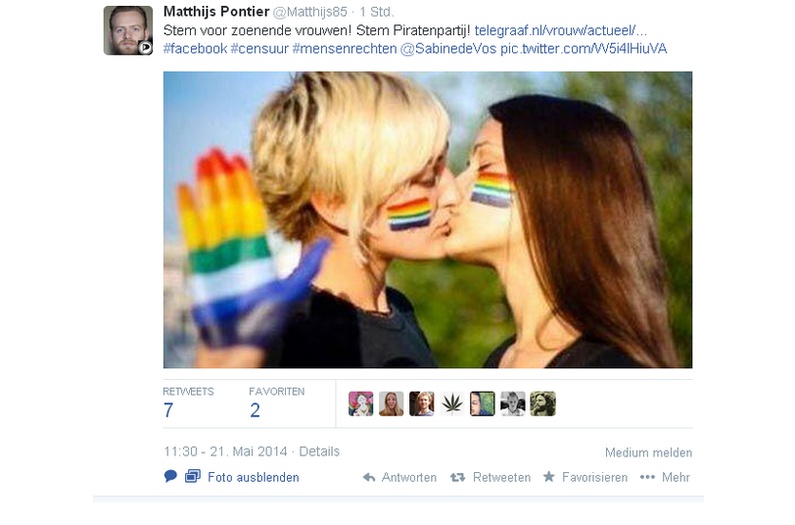View the Favoriten count of 2
This screenshot has height=525, width=795.
[x=255, y=410]
